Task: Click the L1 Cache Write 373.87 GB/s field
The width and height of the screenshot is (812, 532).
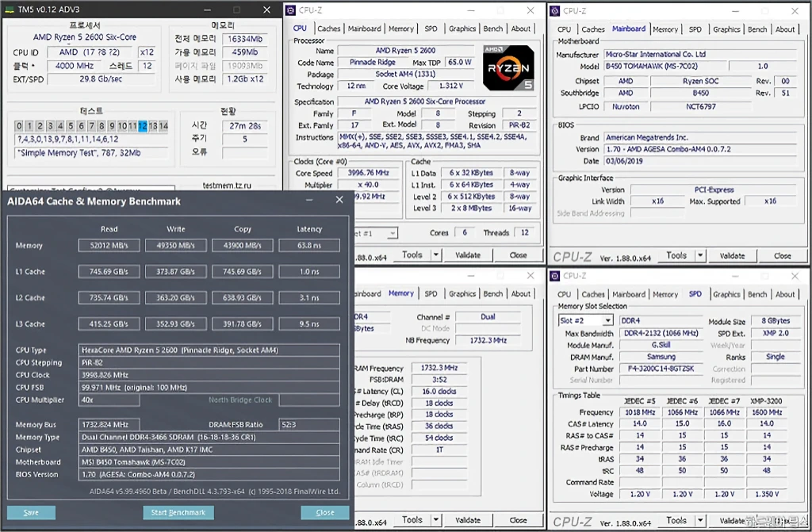Action: tap(175, 271)
